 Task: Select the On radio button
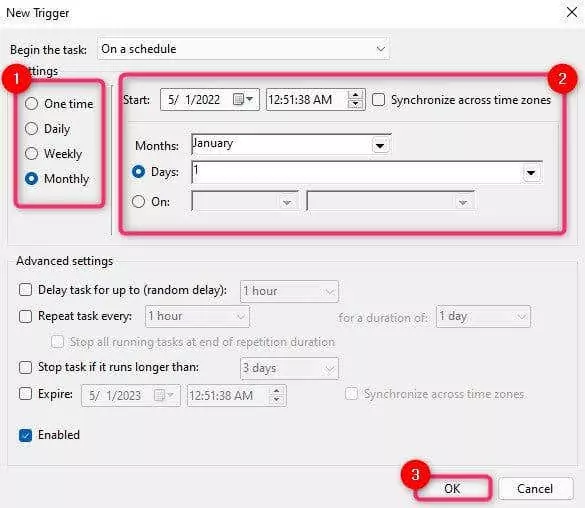pyautogui.click(x=138, y=202)
